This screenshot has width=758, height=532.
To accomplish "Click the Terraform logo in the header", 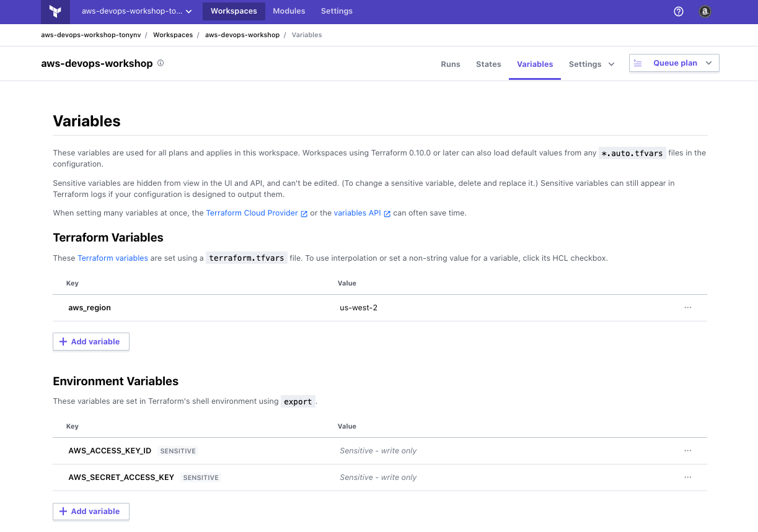I will coord(55,11).
